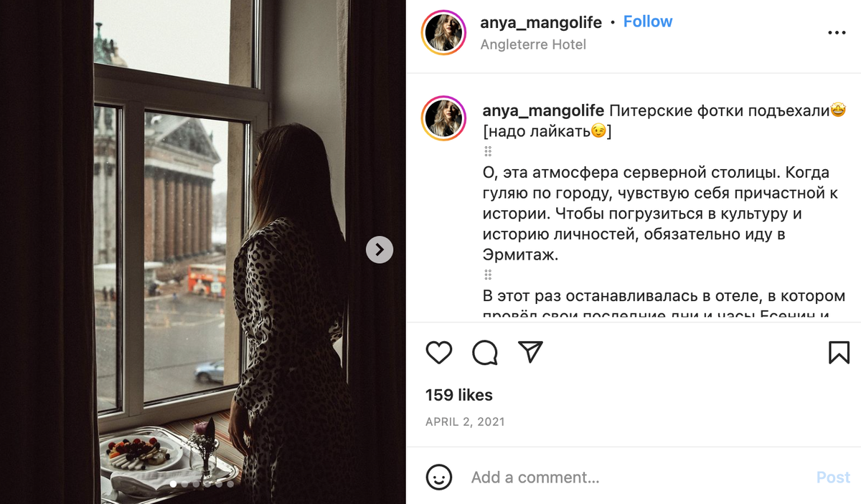
Task: Open the three-dot more options menu
Action: point(837,33)
